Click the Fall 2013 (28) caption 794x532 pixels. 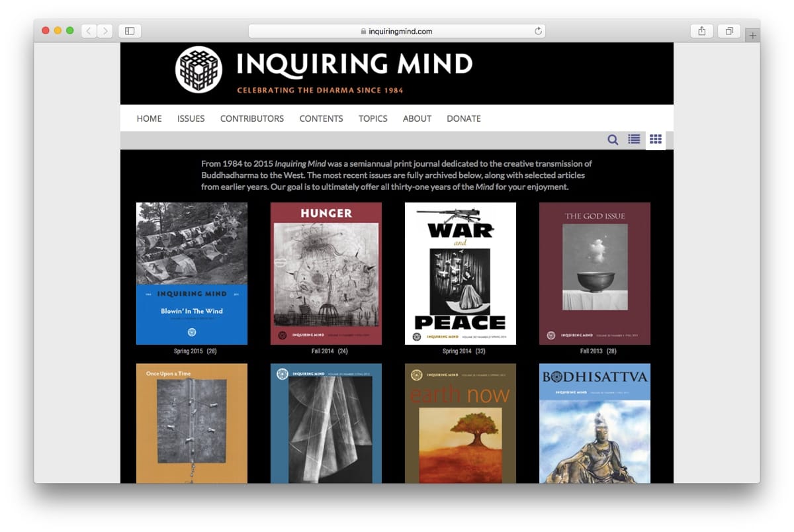coord(598,351)
